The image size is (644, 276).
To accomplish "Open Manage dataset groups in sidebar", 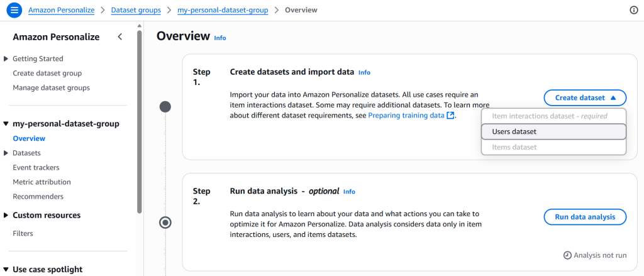I will 52,87.
